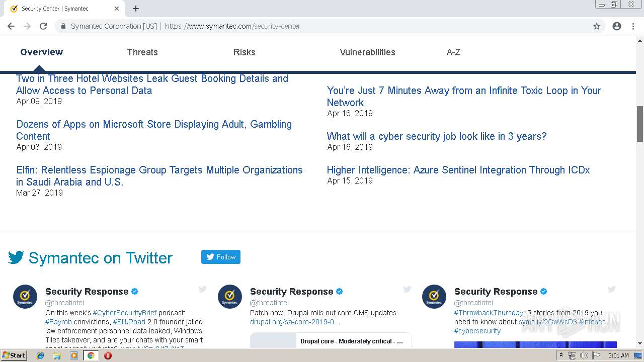644x362 pixels.
Task: Open Chrome's three-dot menu
Action: point(633,26)
